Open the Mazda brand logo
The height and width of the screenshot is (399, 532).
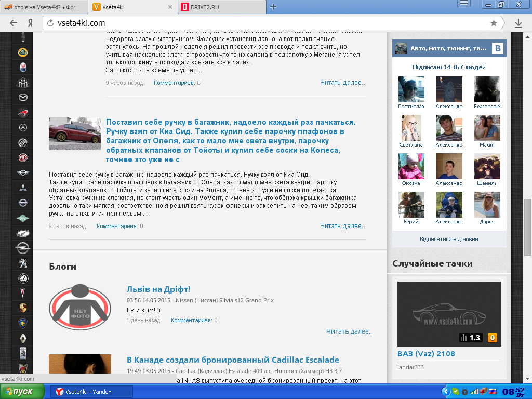point(23,97)
